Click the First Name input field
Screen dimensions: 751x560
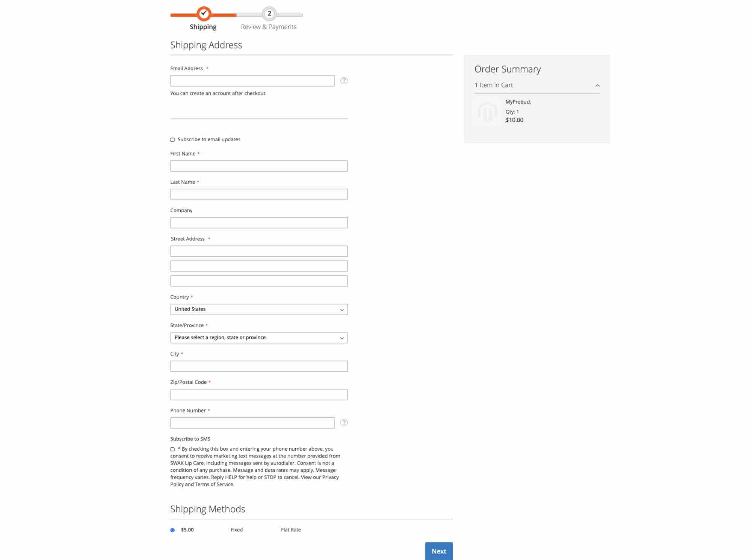coord(259,166)
